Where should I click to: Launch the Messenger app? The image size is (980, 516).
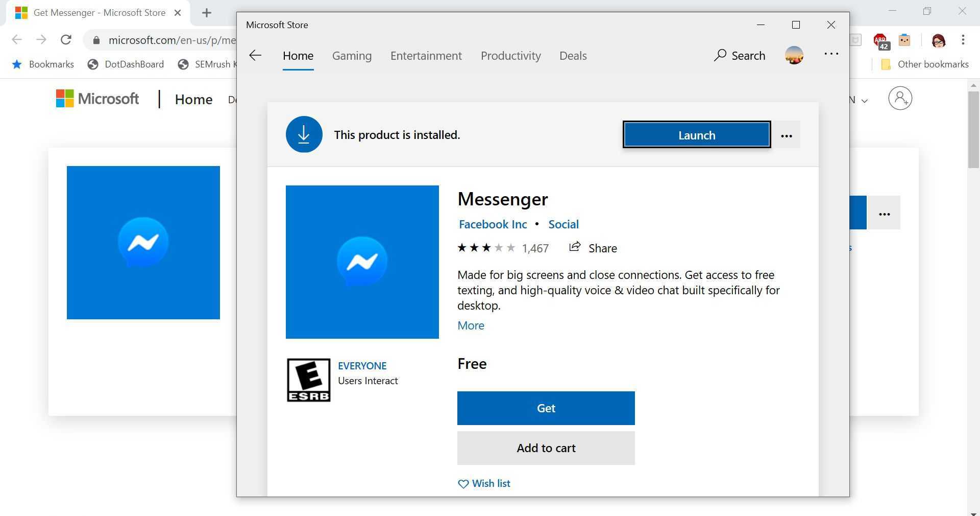(x=697, y=135)
